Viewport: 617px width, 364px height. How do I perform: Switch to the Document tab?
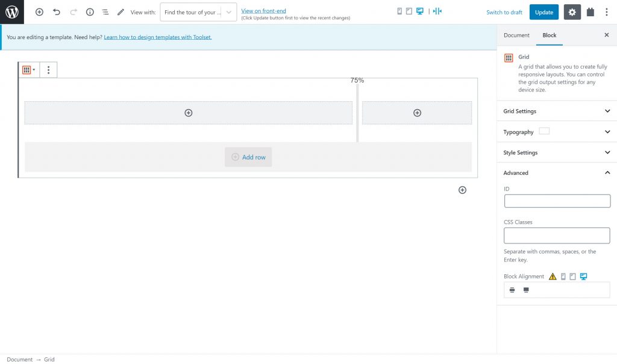tap(516, 35)
